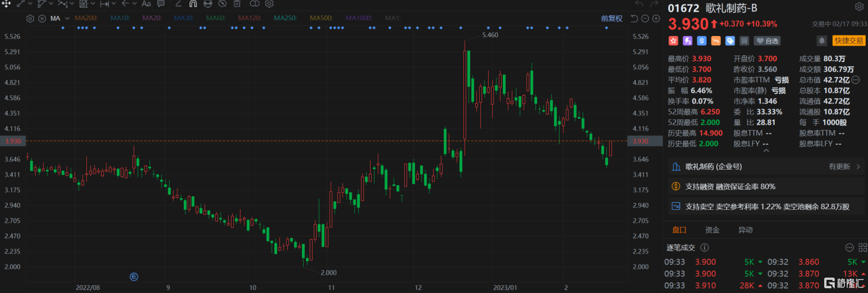
Task: Expand rectangle tool dropdown arrow
Action: pos(93,4)
